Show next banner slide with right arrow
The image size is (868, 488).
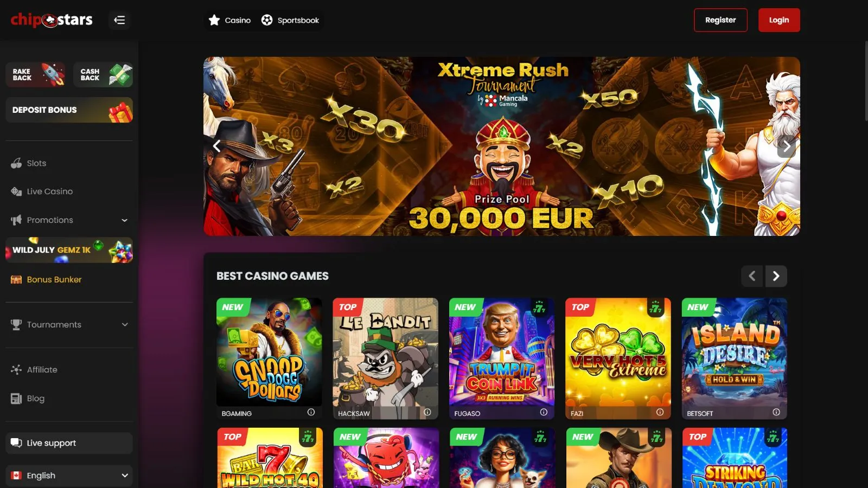click(787, 146)
